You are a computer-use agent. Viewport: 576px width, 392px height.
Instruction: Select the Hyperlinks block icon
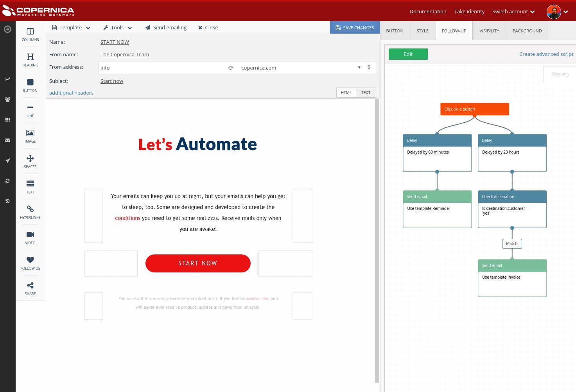point(30,212)
